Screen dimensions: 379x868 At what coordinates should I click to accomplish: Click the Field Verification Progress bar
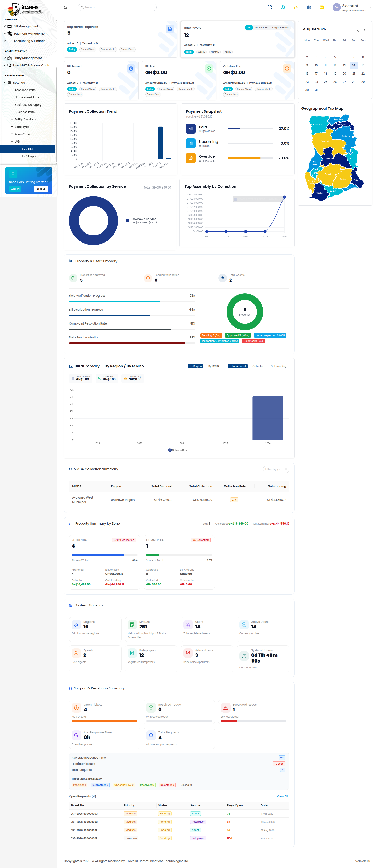coord(132,302)
